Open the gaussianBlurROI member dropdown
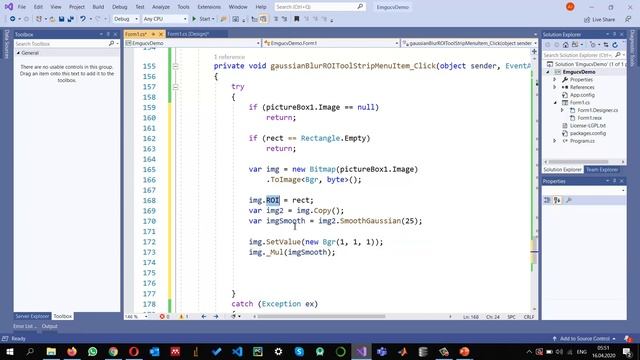 [470, 43]
